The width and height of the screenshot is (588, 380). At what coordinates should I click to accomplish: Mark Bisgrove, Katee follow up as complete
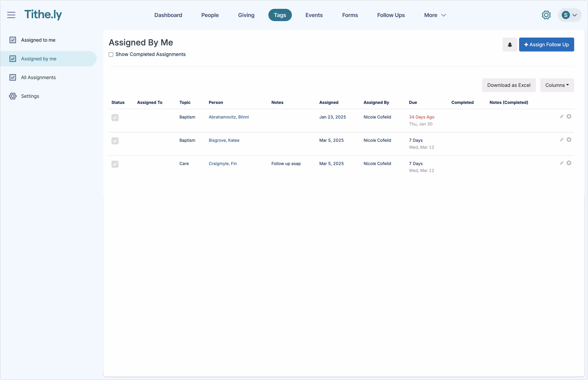(115, 141)
